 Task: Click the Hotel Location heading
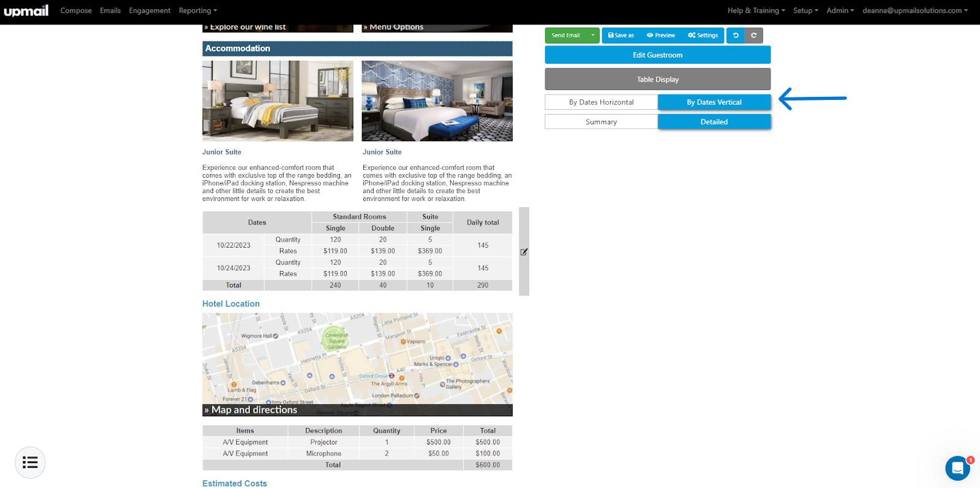231,303
